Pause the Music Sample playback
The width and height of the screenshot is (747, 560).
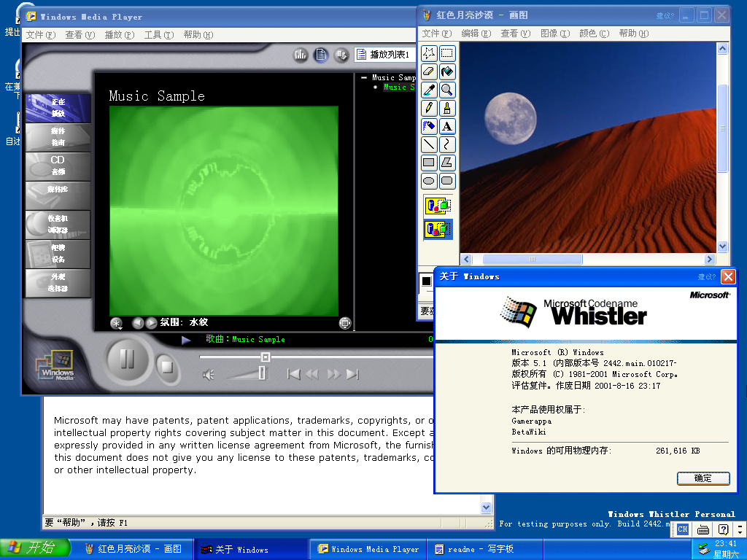pyautogui.click(x=127, y=359)
